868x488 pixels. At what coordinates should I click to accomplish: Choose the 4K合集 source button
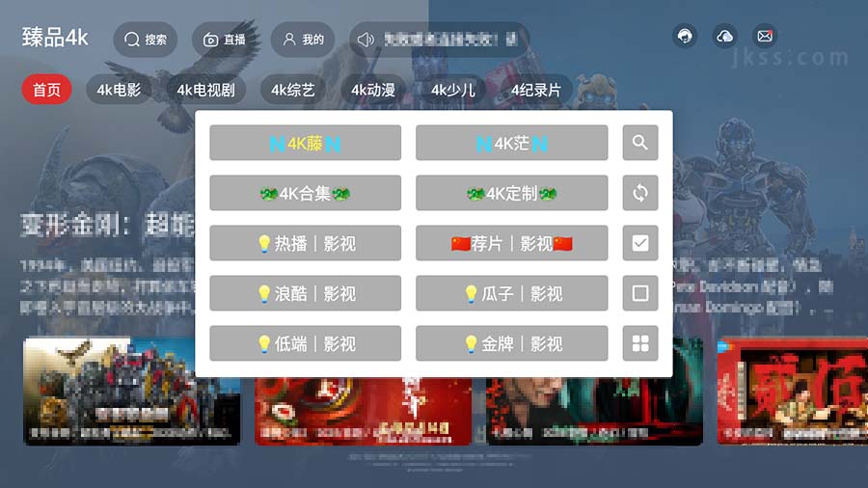click(305, 193)
